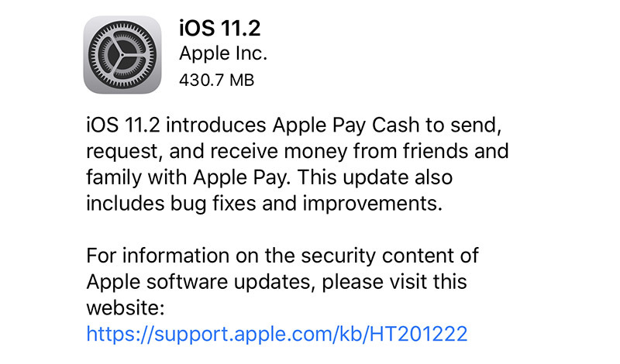Click the phrase "Apple Pay Cash"
620x364 pixels.
click(346, 125)
